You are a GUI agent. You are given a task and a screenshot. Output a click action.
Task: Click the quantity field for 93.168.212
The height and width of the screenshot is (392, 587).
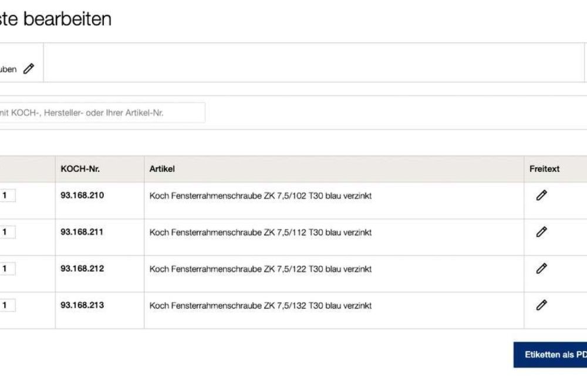(x=8, y=269)
